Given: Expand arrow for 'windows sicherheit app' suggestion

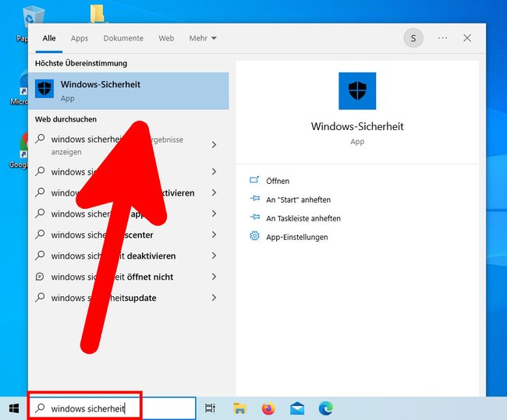Looking at the screenshot, I should [x=214, y=214].
